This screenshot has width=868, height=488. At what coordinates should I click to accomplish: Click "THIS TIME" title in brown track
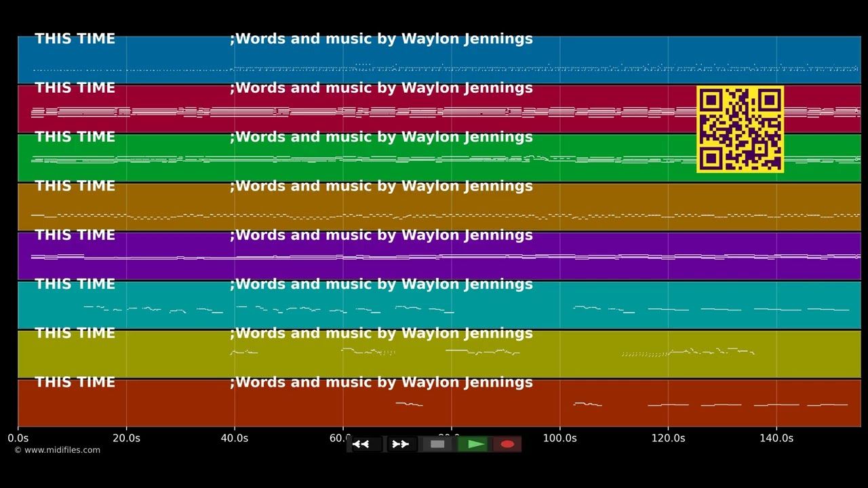pos(75,186)
